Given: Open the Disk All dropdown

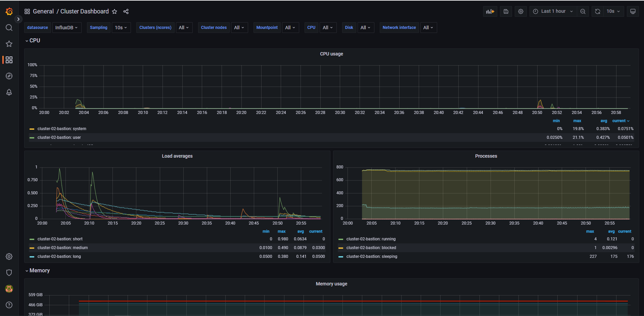Looking at the screenshot, I should 365,28.
